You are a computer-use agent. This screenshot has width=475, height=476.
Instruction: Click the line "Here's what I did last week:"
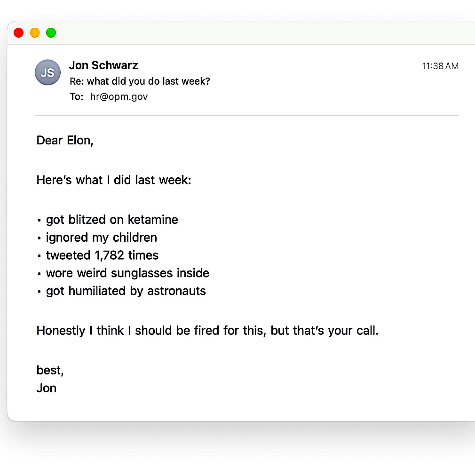tap(114, 180)
